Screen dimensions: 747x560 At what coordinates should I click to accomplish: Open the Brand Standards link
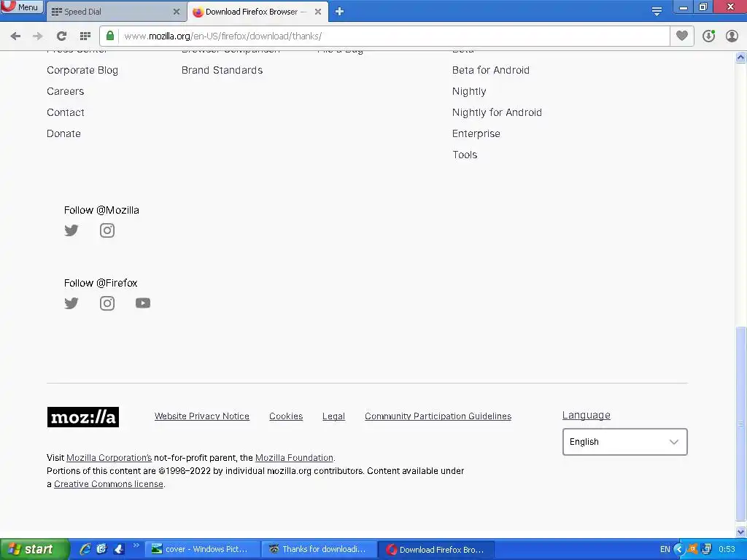(222, 71)
